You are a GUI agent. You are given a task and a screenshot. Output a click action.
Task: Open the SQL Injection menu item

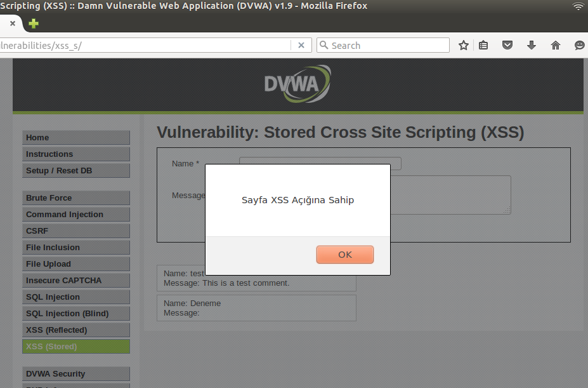pyautogui.click(x=76, y=297)
